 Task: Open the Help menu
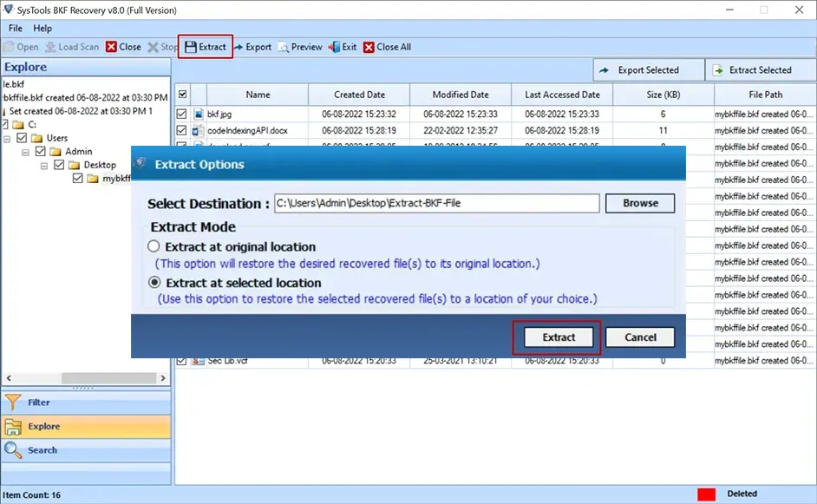coord(42,28)
